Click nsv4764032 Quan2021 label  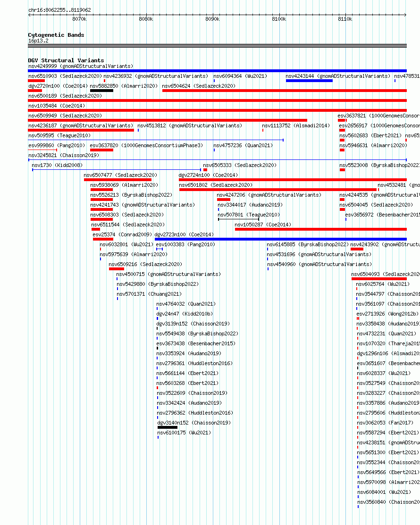tap(186, 304)
